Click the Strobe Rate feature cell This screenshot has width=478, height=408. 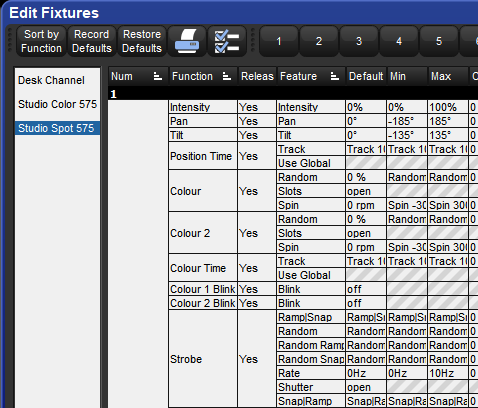(311, 373)
